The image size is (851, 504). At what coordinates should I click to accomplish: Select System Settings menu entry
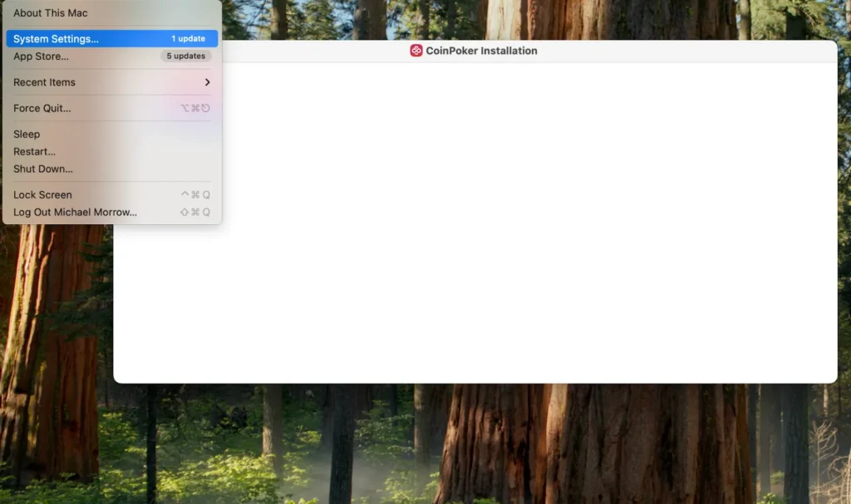[x=56, y=39]
